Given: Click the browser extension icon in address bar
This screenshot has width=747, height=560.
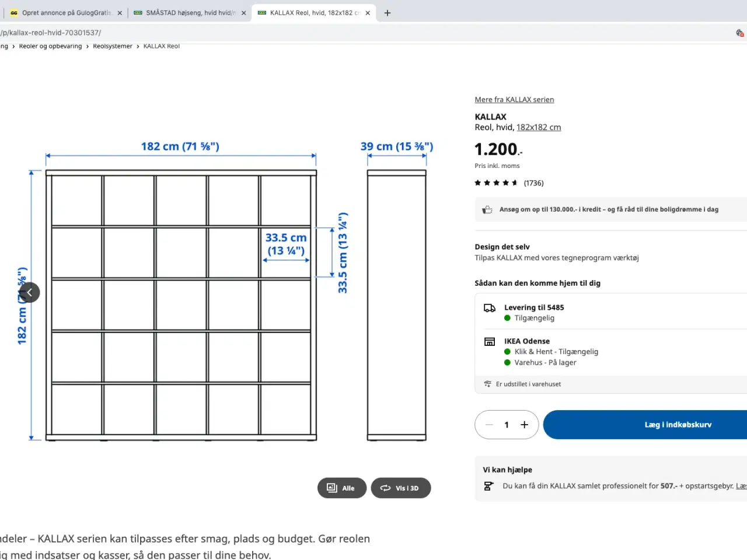Looking at the screenshot, I should (x=739, y=33).
